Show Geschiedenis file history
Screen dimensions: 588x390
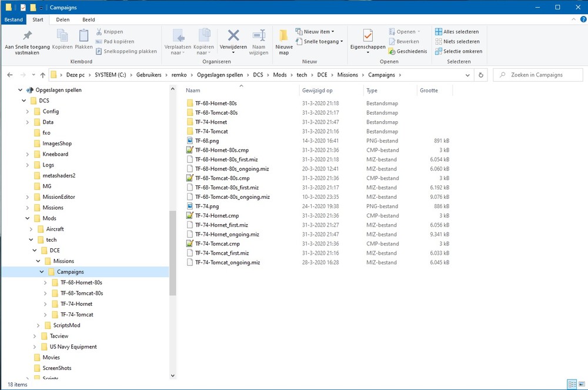pyautogui.click(x=407, y=51)
